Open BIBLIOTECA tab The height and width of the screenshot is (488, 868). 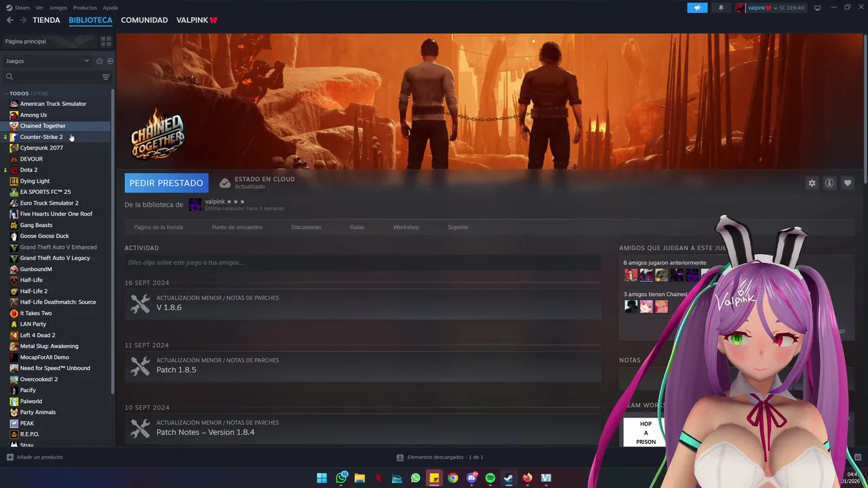pos(90,20)
